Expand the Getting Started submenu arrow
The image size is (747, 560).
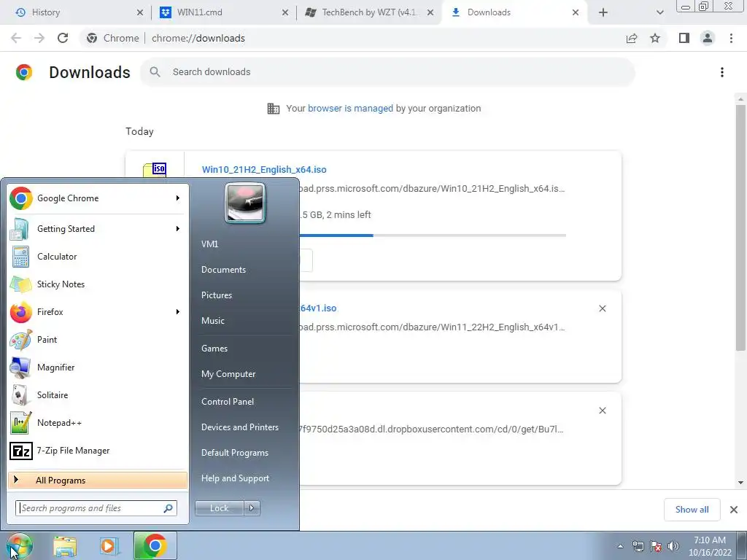(178, 228)
